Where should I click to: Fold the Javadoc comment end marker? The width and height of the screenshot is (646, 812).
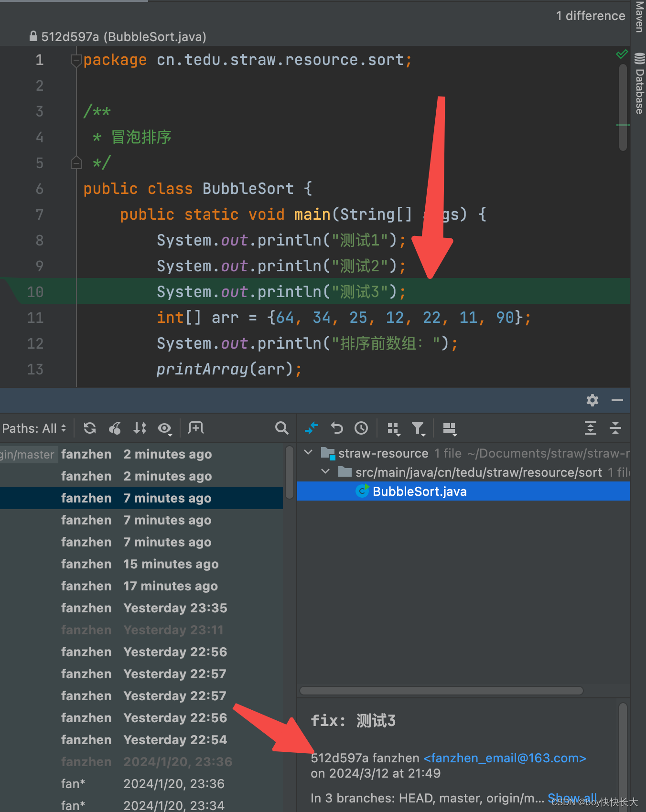76,163
